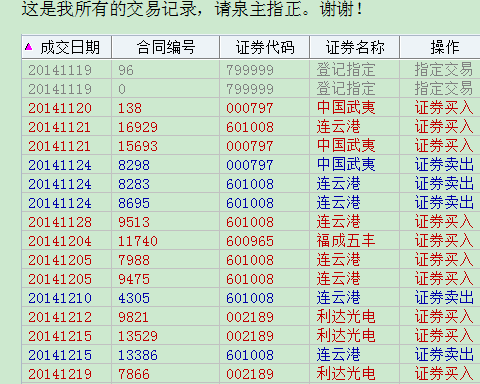Click 中国武夷 in the contract 138 row
Viewport: 480px width, 384px height.
tap(346, 107)
